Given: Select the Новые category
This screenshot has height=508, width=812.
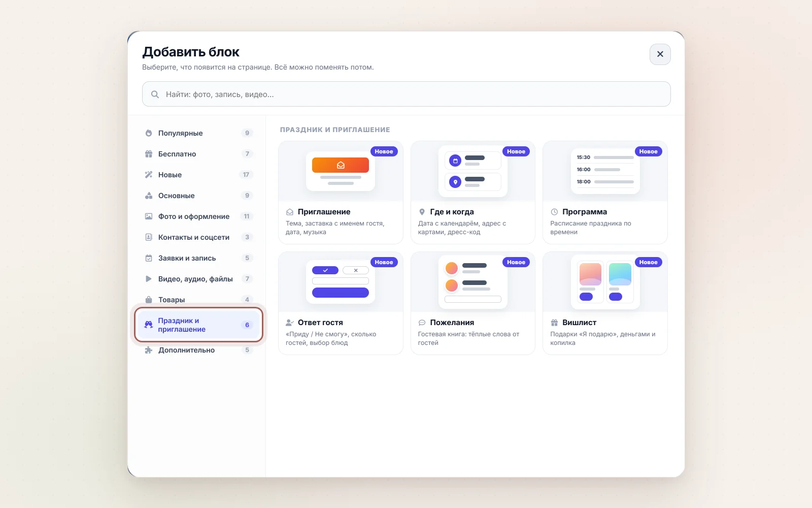Looking at the screenshot, I should coord(198,175).
